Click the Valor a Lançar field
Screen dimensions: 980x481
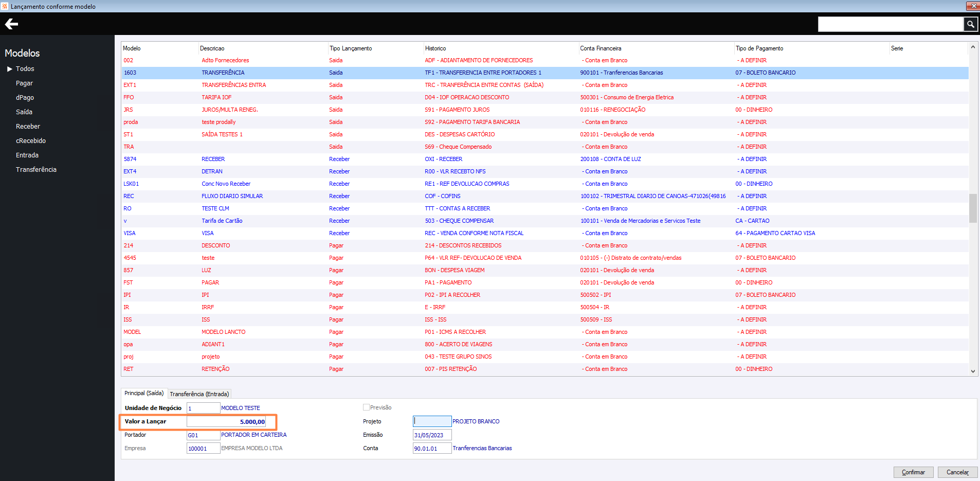(x=226, y=422)
